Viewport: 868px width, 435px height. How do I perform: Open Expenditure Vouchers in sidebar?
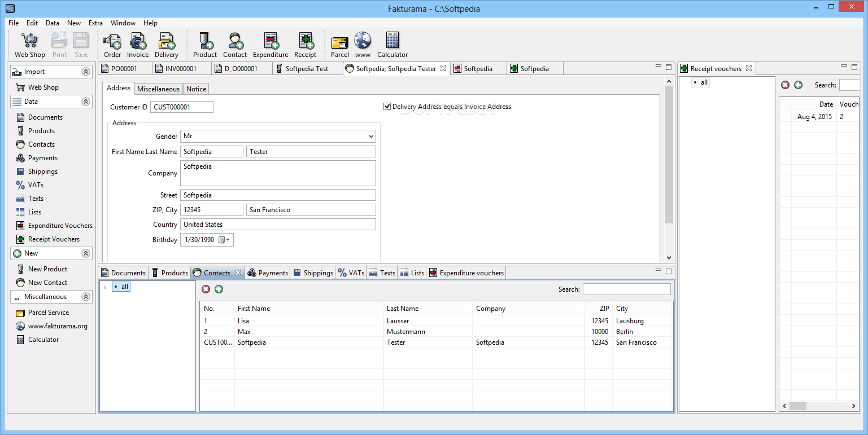click(54, 226)
